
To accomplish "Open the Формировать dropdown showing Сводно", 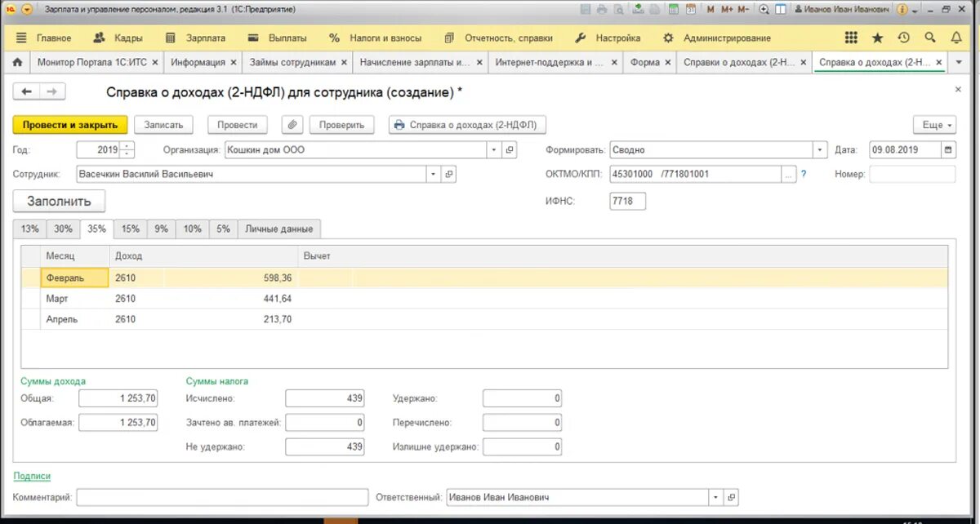I will [x=820, y=149].
